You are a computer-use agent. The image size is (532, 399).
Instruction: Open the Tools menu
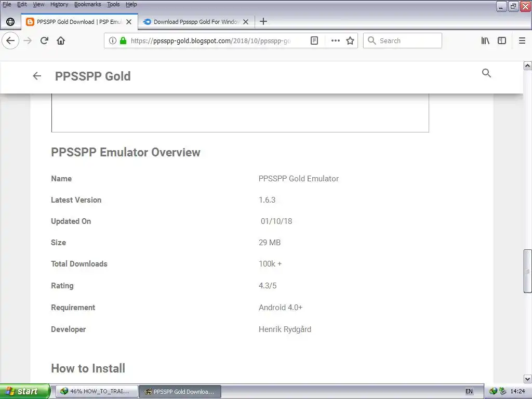pos(113,4)
